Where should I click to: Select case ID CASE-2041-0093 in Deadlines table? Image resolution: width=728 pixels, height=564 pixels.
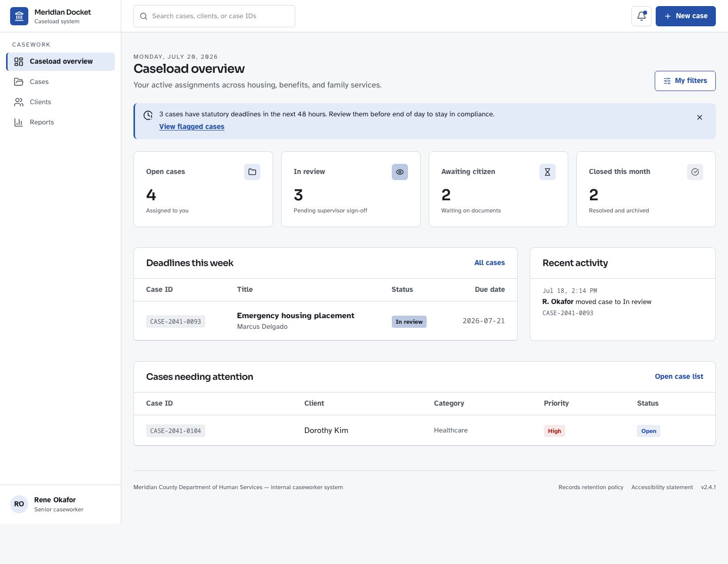(x=175, y=322)
